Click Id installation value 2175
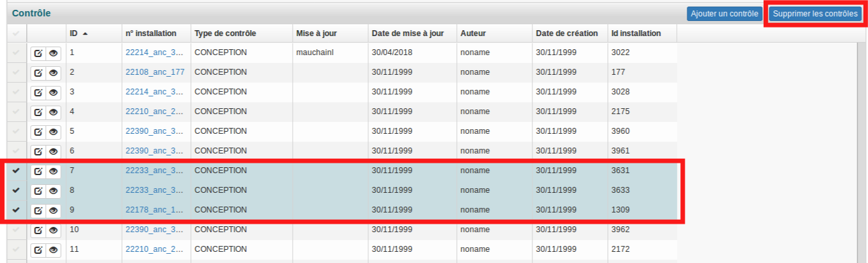This screenshot has width=868, height=263. (620, 111)
